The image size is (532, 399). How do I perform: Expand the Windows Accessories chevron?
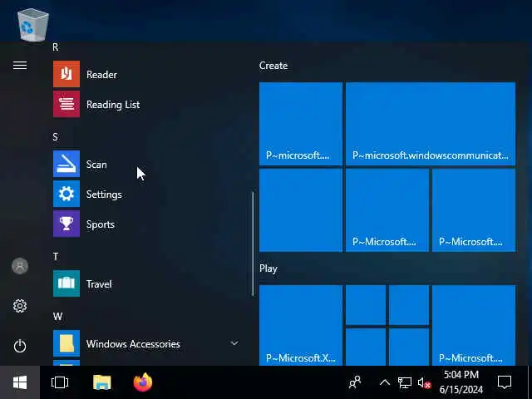234,343
